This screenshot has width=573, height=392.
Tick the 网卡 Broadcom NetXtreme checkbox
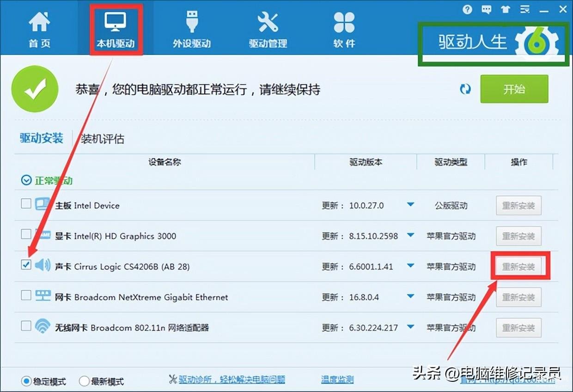click(x=26, y=295)
